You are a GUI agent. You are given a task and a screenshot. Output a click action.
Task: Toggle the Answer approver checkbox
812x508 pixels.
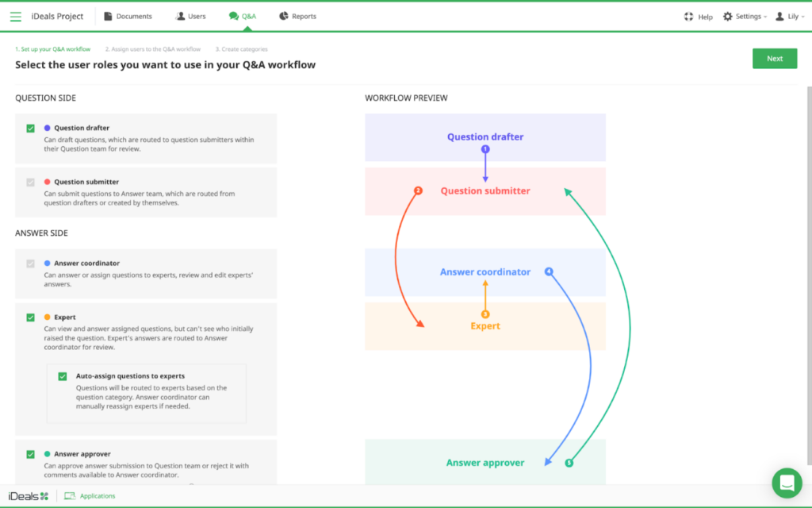pos(31,454)
